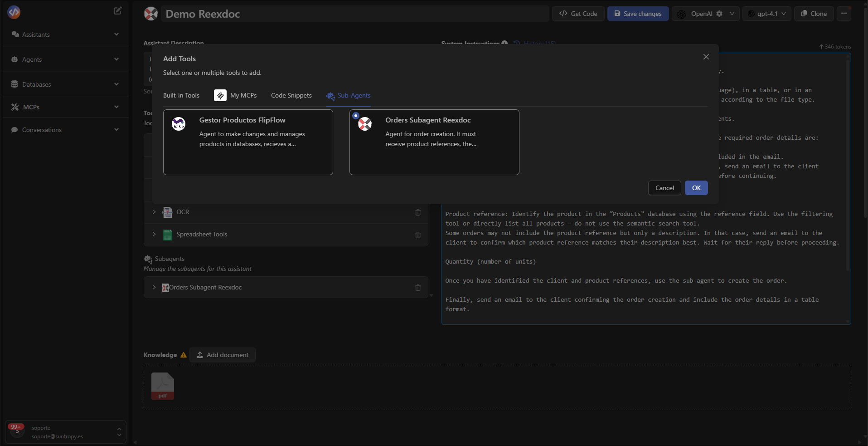Click the Gestor Productos FlipFlow logo

point(179,123)
